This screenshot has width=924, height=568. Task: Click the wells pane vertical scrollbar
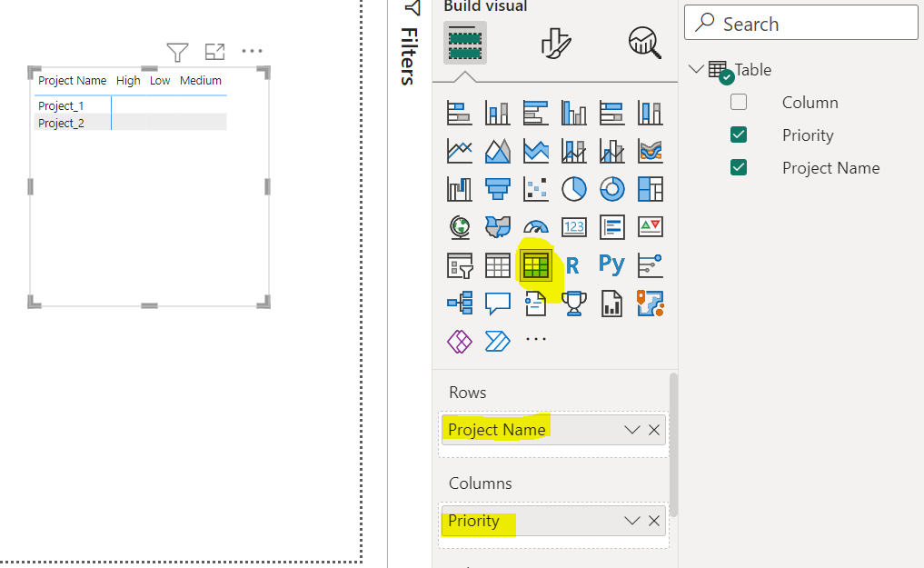(x=673, y=444)
